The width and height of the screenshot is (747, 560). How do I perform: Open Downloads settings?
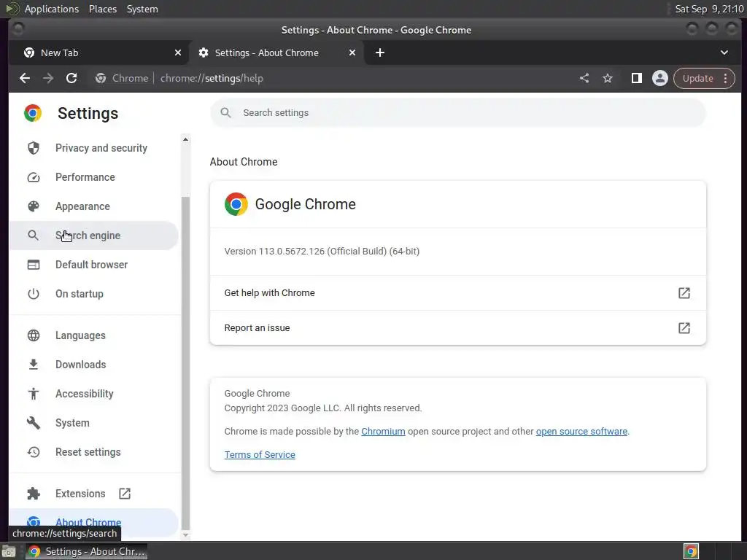(x=94, y=365)
